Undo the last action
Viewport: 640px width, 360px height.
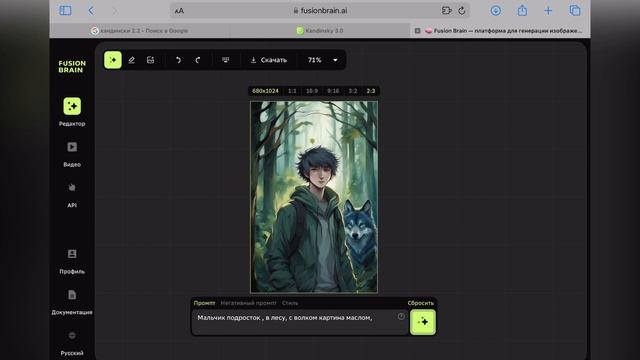[x=178, y=60]
